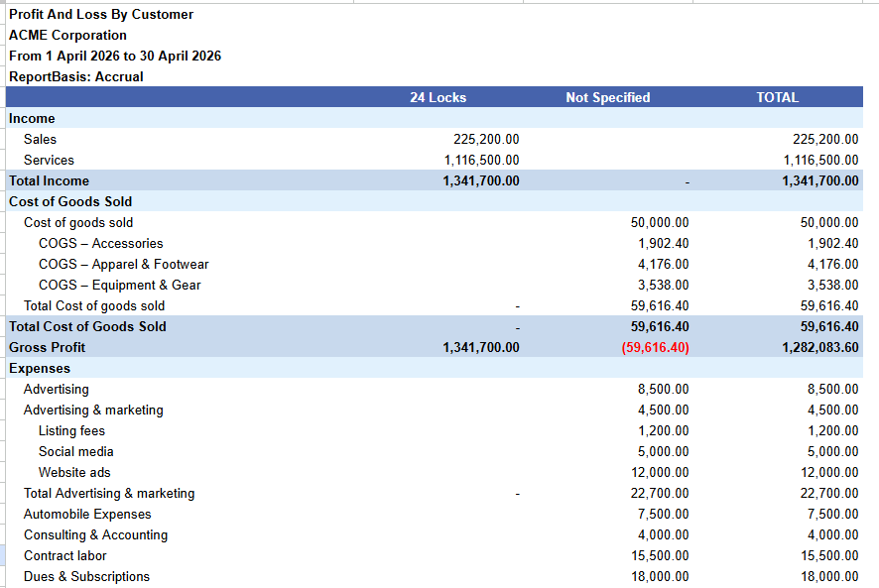Select the 'Cost of goods sold' row label
The height and width of the screenshot is (588, 879).
[x=78, y=222]
